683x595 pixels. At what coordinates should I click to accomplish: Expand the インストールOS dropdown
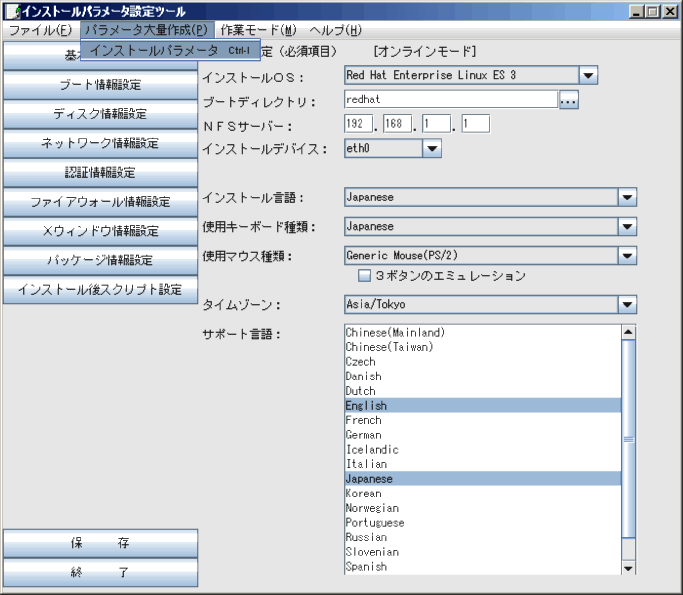588,75
